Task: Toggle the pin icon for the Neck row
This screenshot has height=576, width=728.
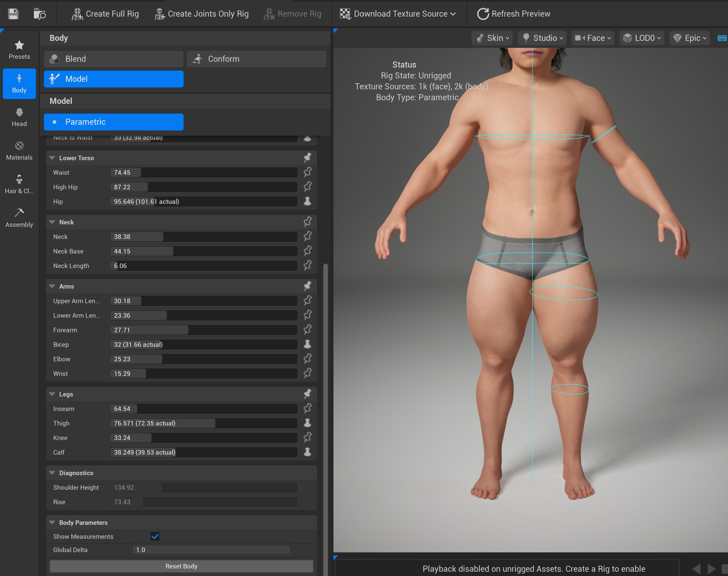Action: [x=307, y=237]
